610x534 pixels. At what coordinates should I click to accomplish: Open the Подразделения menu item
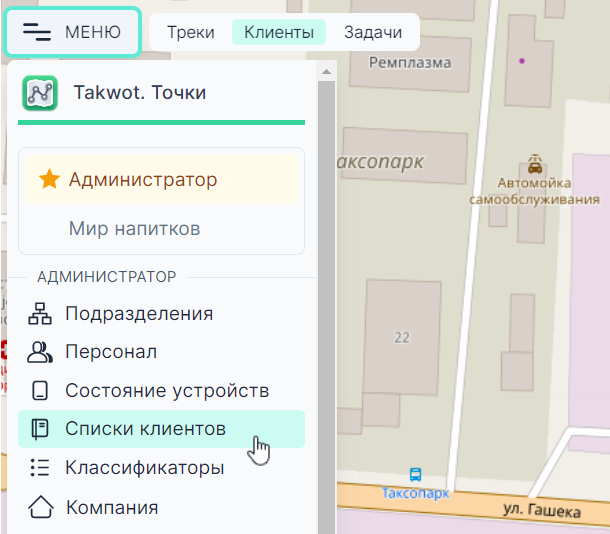pos(161,313)
